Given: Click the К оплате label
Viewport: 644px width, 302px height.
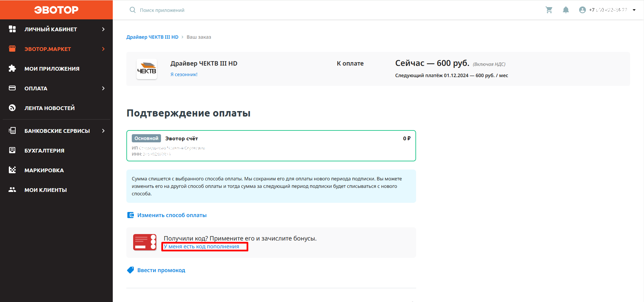Looking at the screenshot, I should 350,64.
